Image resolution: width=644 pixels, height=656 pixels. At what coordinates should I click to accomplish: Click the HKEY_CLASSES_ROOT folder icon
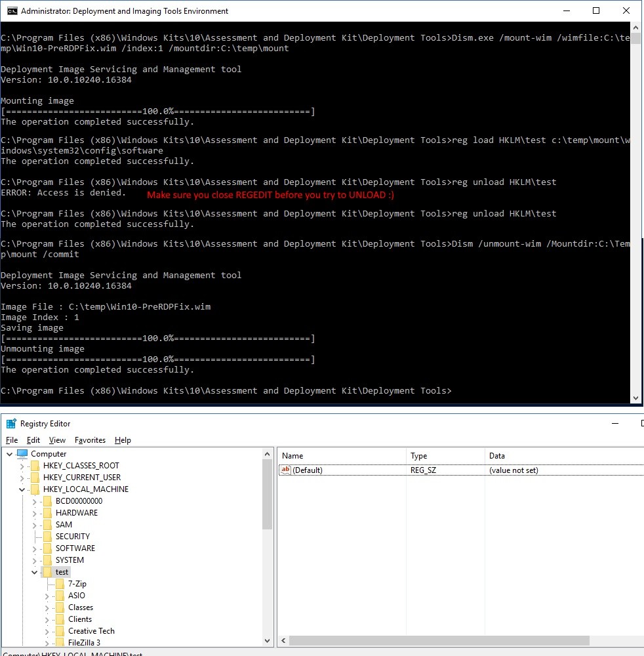(35, 466)
